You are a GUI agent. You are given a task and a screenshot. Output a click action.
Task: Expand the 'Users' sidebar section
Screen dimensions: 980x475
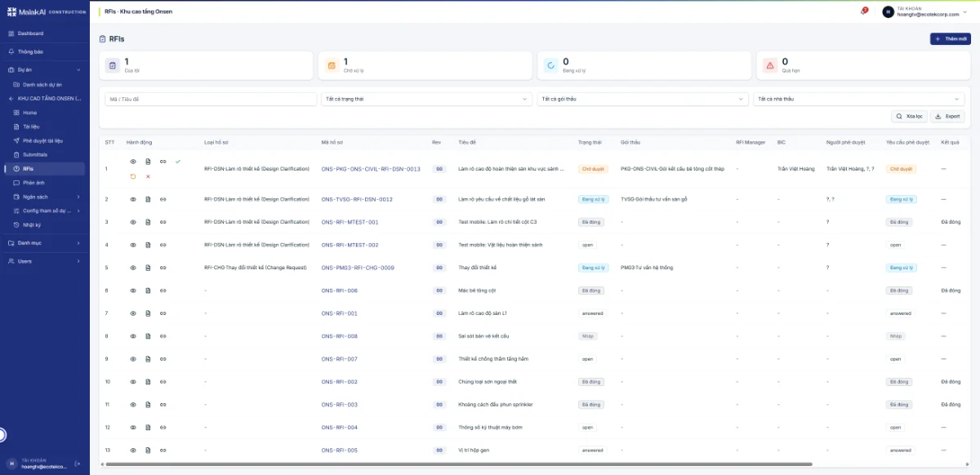pos(78,261)
